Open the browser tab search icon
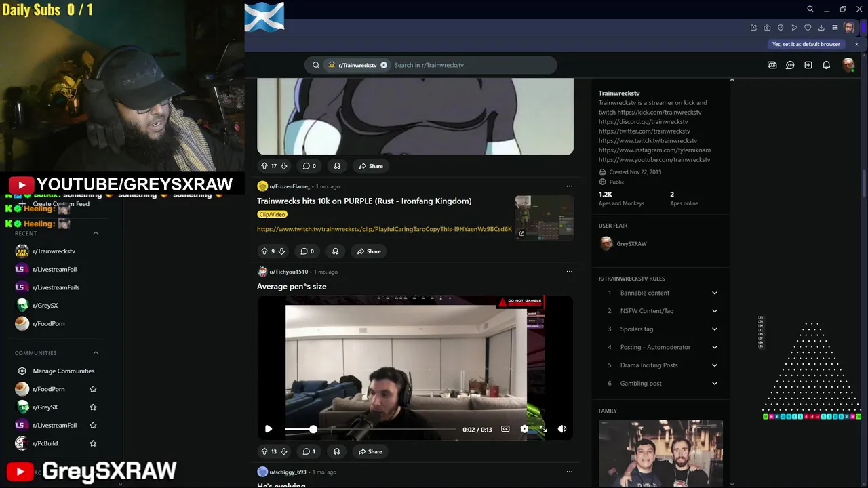The image size is (868, 488). pyautogui.click(x=810, y=9)
